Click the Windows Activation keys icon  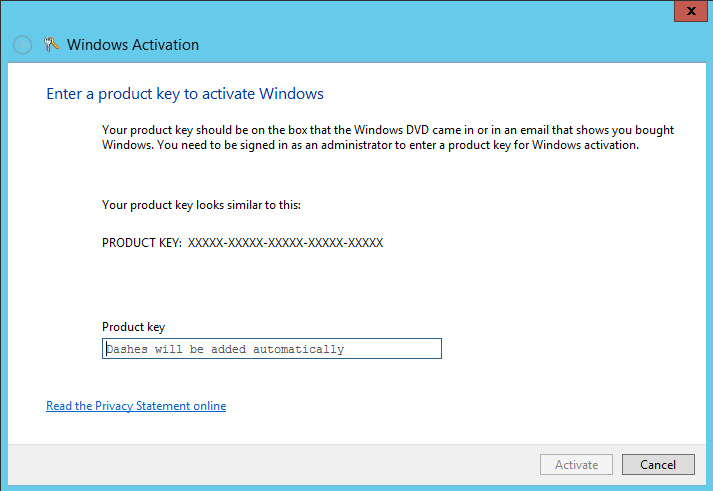53,45
